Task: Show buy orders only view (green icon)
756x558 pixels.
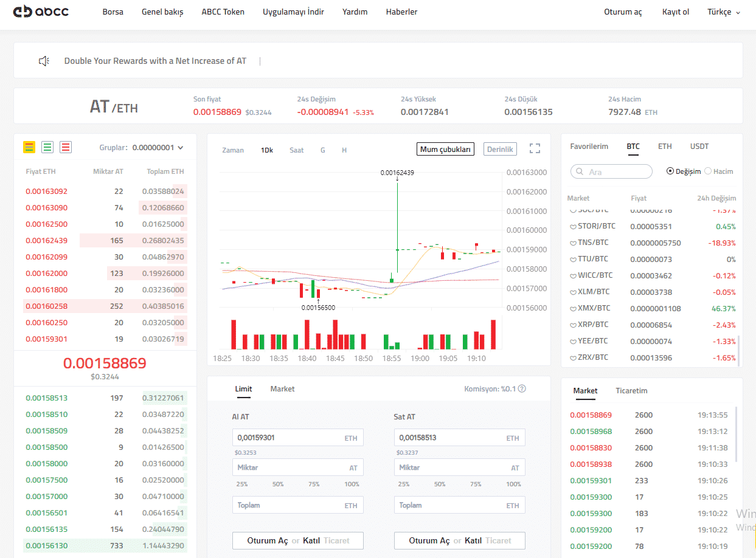Action: coord(47,147)
